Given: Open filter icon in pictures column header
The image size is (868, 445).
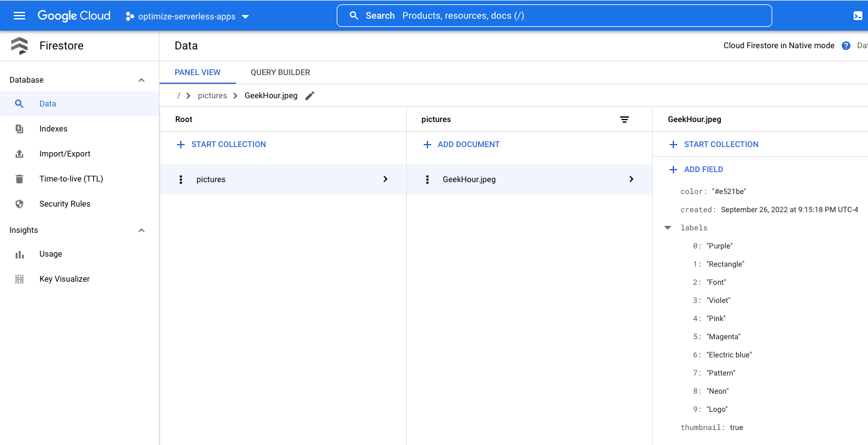Looking at the screenshot, I should pos(624,120).
